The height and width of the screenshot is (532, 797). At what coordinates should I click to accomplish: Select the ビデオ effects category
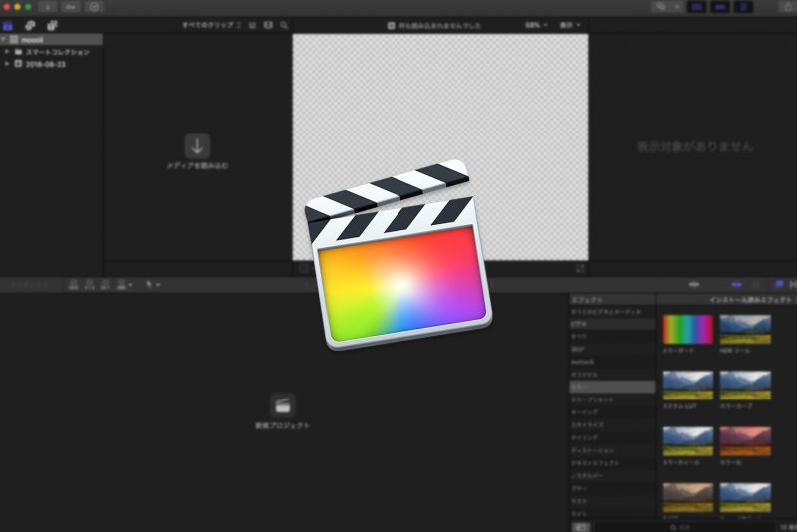612,324
